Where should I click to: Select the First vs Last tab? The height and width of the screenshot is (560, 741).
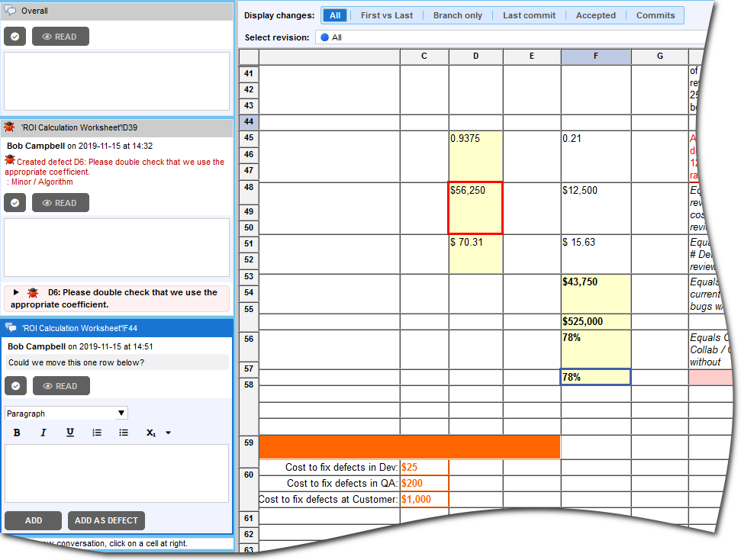click(387, 15)
